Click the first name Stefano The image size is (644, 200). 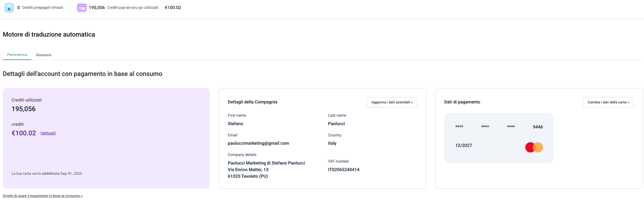[x=236, y=124]
